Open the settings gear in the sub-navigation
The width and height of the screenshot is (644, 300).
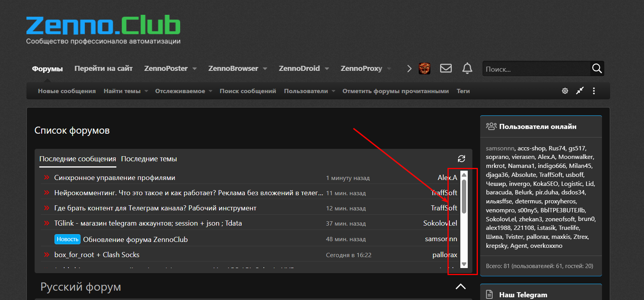pyautogui.click(x=565, y=91)
